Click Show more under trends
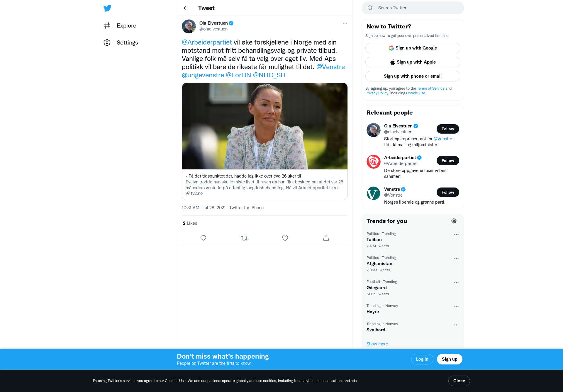Screen dimensions: 563x392 377,344
